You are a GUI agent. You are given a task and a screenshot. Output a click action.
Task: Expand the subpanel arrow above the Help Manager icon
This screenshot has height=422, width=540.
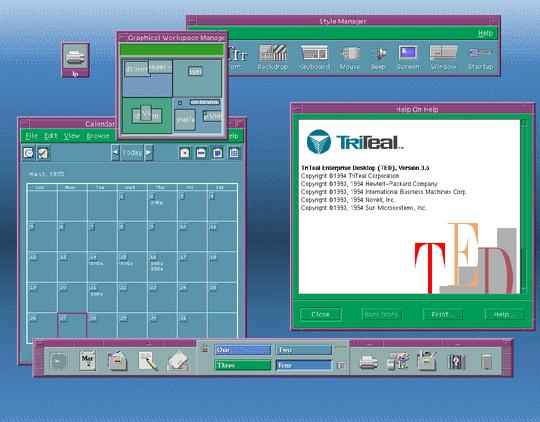tap(457, 343)
